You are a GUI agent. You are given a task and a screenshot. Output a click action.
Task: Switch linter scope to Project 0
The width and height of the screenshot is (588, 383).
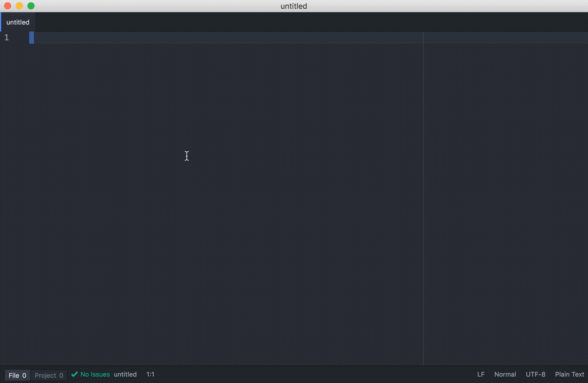pyautogui.click(x=49, y=375)
